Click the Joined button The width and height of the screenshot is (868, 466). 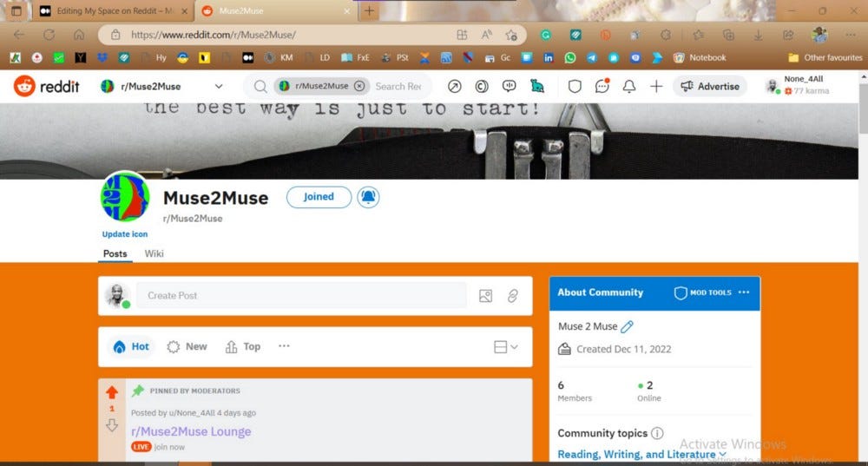click(x=319, y=197)
